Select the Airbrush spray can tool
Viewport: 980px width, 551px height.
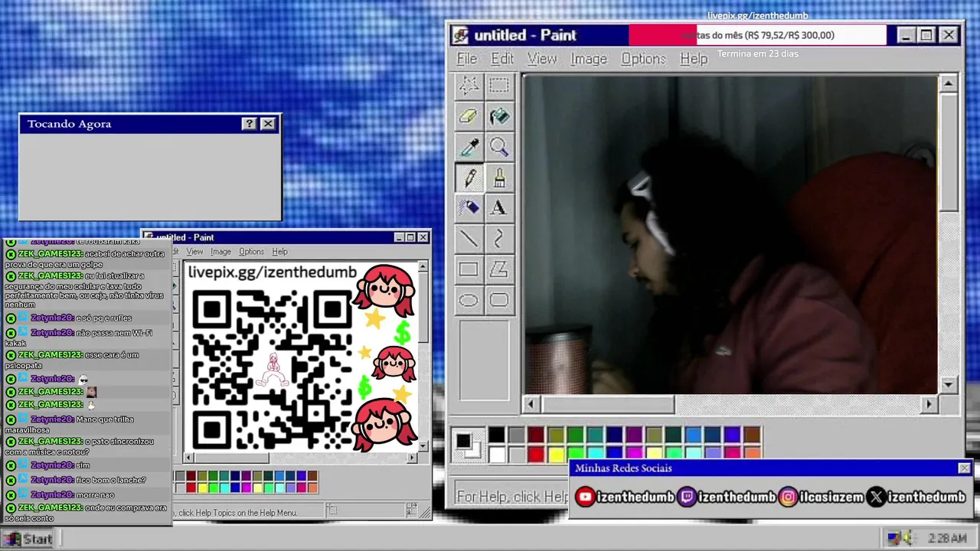[x=469, y=208]
